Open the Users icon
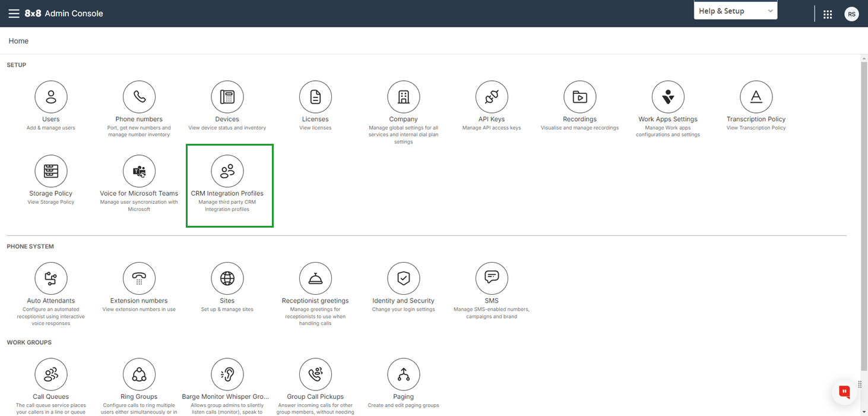868x416 pixels. click(x=51, y=97)
